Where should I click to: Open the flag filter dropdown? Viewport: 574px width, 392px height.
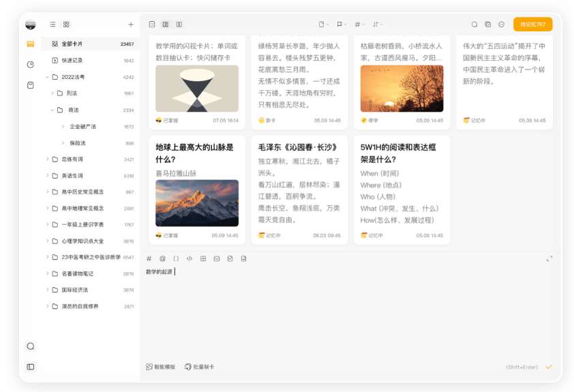(x=341, y=25)
